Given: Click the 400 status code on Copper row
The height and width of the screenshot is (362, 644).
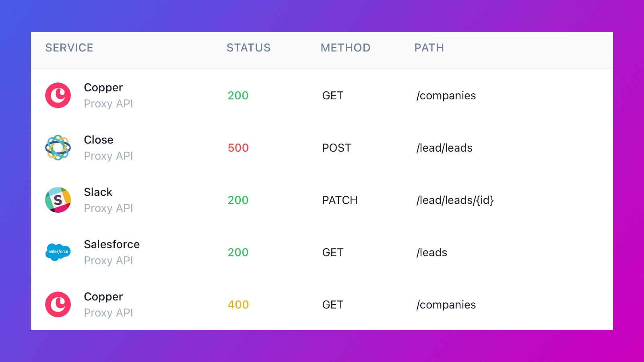Looking at the screenshot, I should click(x=238, y=304).
